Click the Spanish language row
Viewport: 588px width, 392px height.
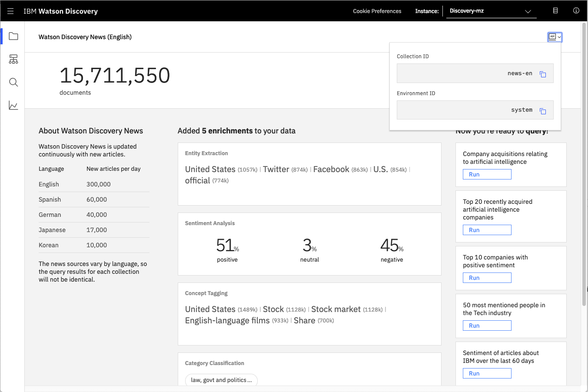click(x=94, y=199)
